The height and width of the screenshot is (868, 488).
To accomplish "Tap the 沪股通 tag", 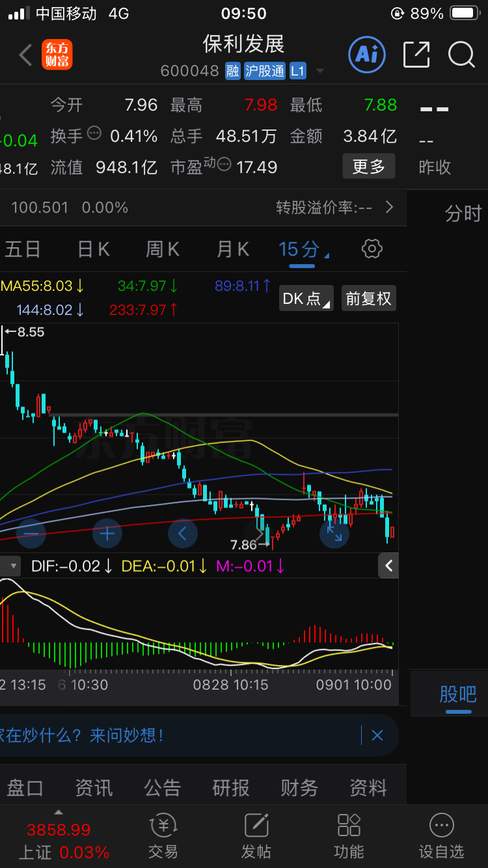I will point(265,71).
